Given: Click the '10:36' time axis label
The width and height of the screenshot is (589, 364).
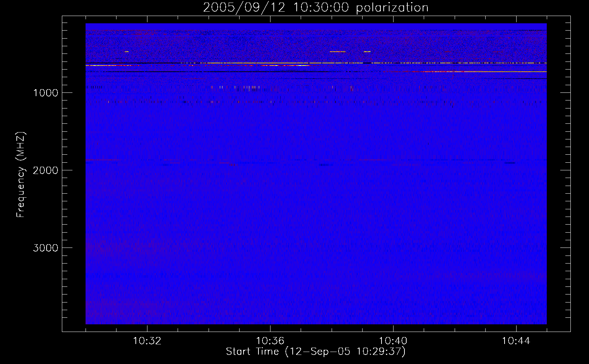Looking at the screenshot, I should [x=270, y=341].
